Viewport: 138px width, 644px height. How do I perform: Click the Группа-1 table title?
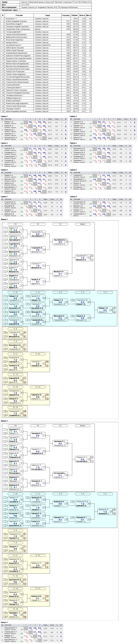click(4, 116)
